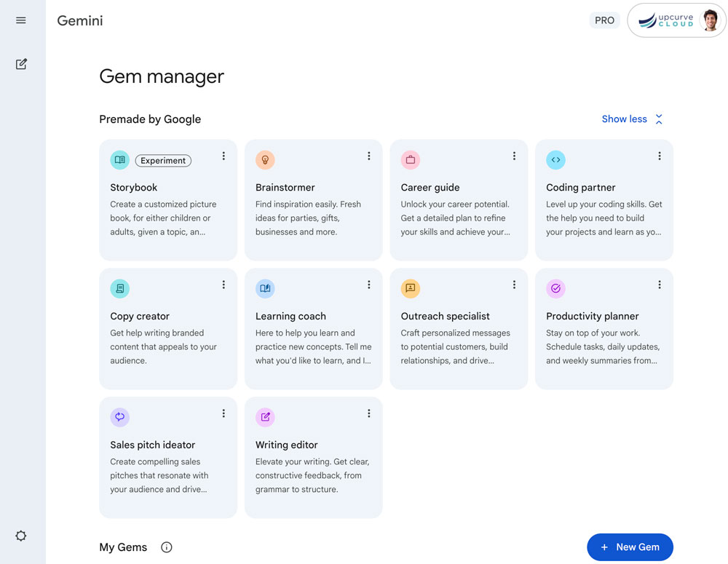The image size is (728, 564).
Task: Click the Brainstormer lightbulb icon
Action: [x=265, y=160]
